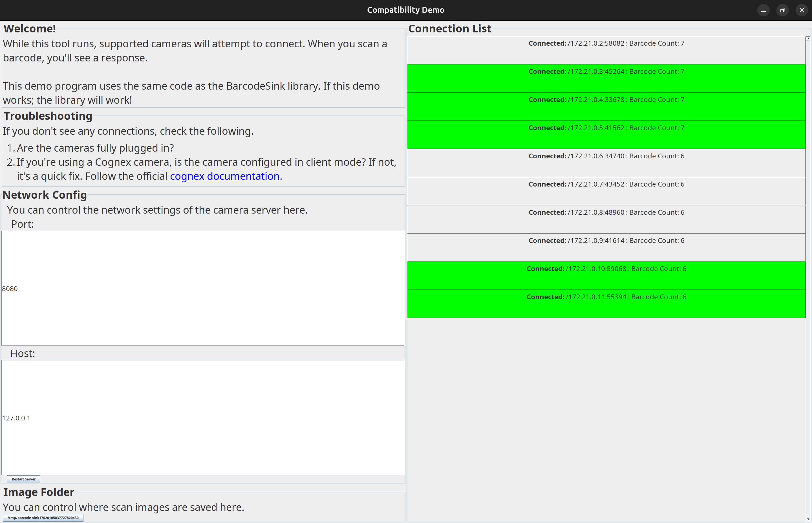Viewport: 812px width, 523px height.
Task: Click inside the Host input field showing 127.0.0.1
Action: [x=203, y=418]
